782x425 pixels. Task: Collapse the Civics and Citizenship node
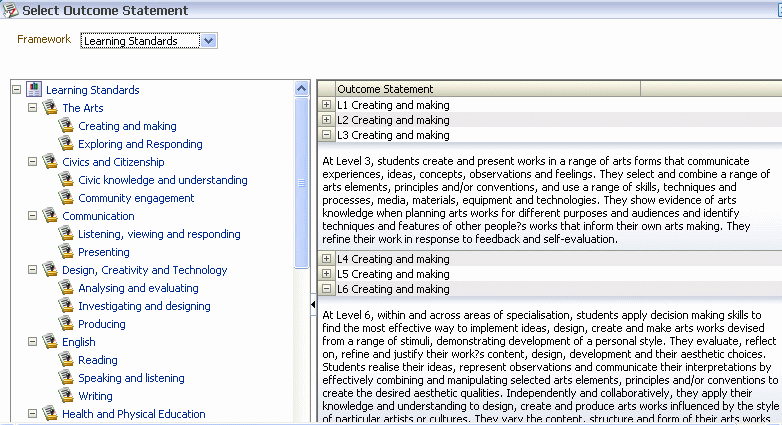pos(32,162)
